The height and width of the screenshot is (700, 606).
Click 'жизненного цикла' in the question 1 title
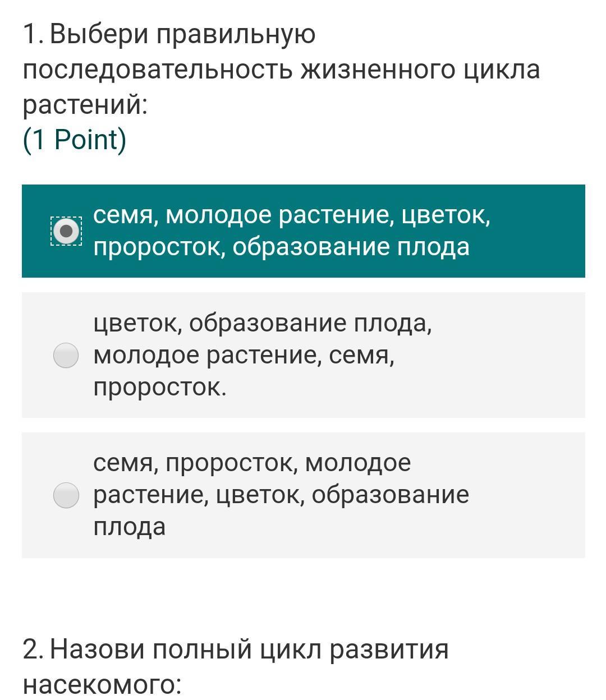[420, 70]
